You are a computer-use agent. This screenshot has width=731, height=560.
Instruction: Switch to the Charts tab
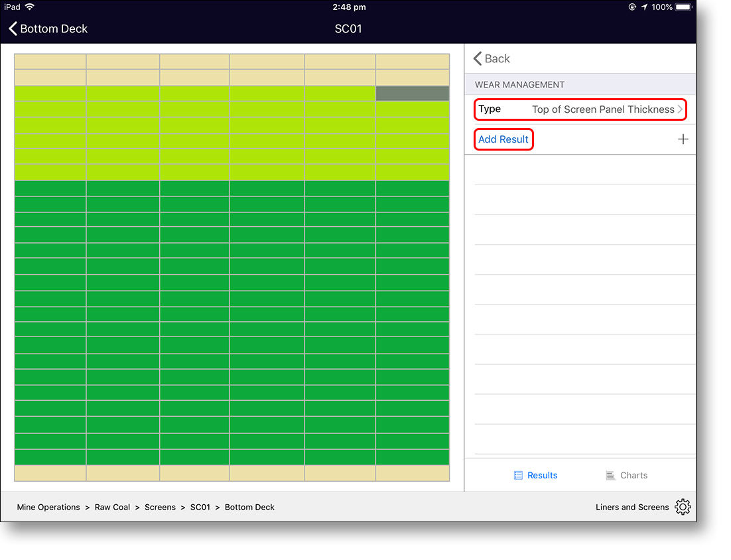627,476
